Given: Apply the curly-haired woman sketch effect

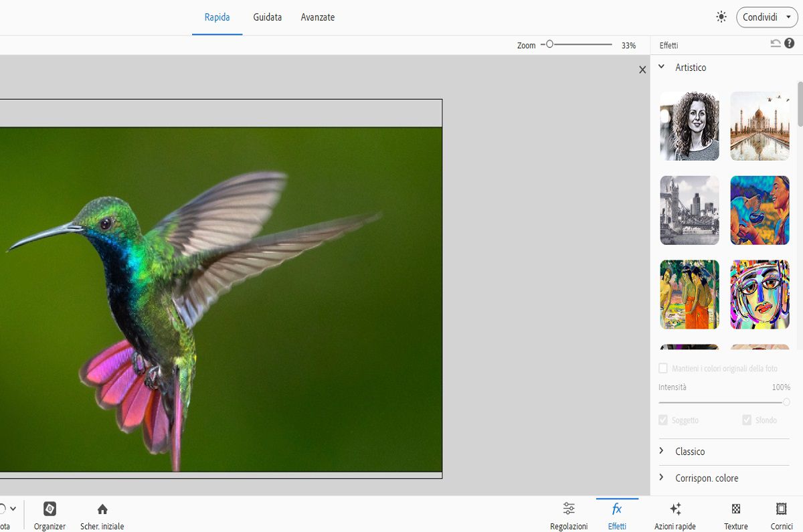Looking at the screenshot, I should tap(689, 126).
